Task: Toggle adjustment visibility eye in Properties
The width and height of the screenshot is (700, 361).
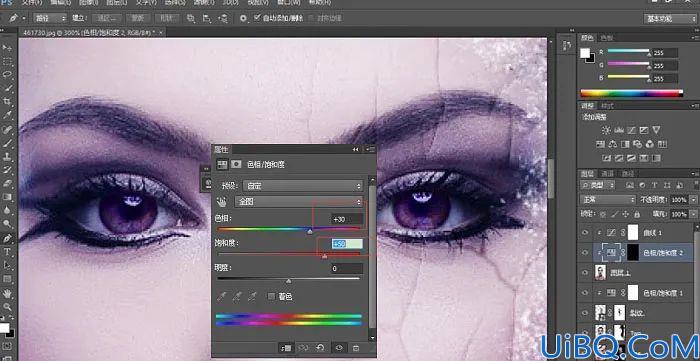Action: pos(339,348)
